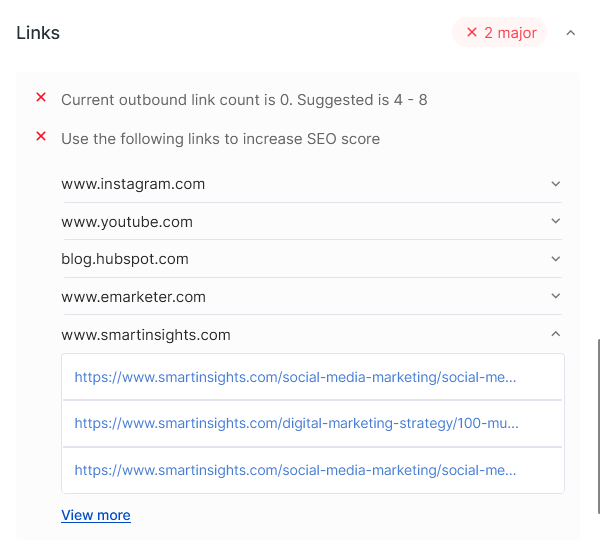Click red X beside outbound link count
The width and height of the screenshot is (600, 547).
coord(41,98)
